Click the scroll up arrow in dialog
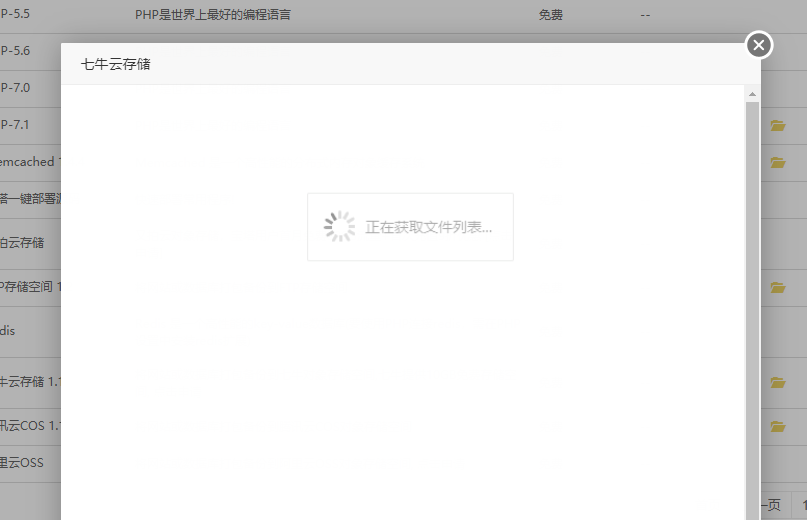Image resolution: width=807 pixels, height=520 pixels. [752, 94]
